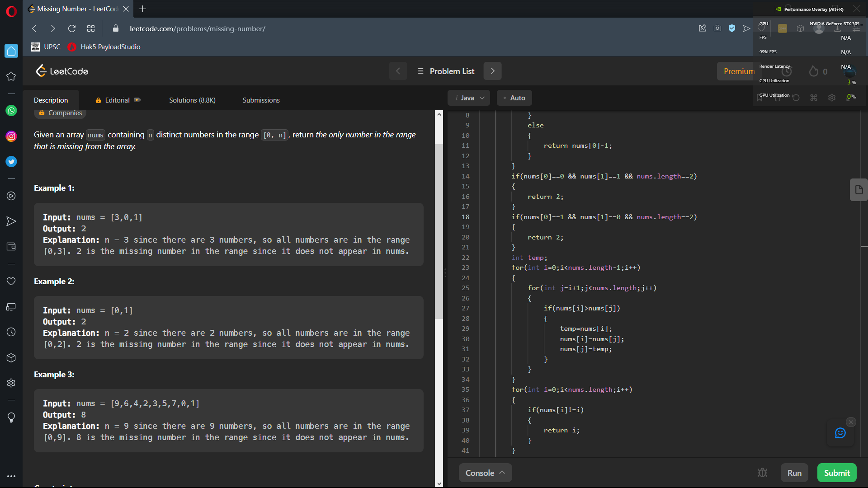Open Instagram in the Opera sidebar
Viewport: 868px width, 488px height.
[x=11, y=136]
